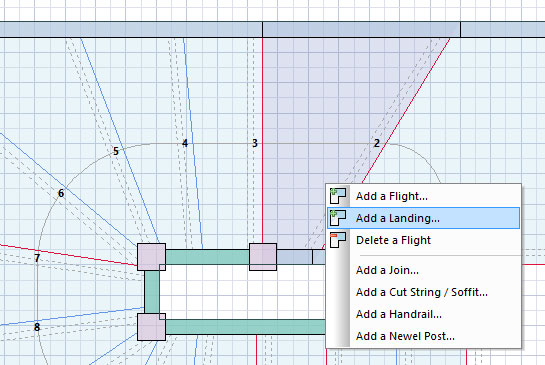Image resolution: width=545 pixels, height=365 pixels.
Task: Click the vertical green string on left side
Action: click(x=152, y=292)
